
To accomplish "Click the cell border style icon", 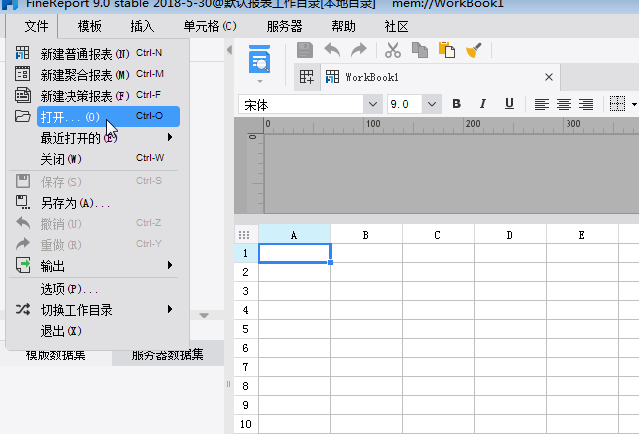I will coord(617,104).
